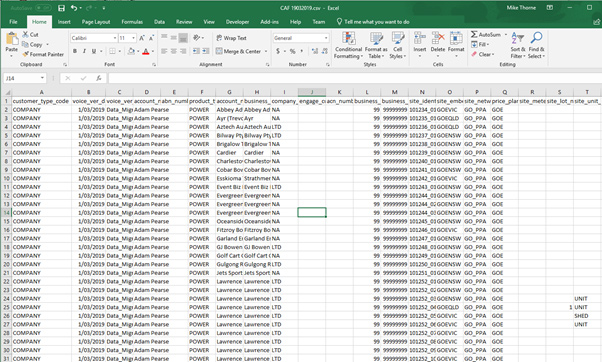Click the Select All corner triangle

click(7, 92)
